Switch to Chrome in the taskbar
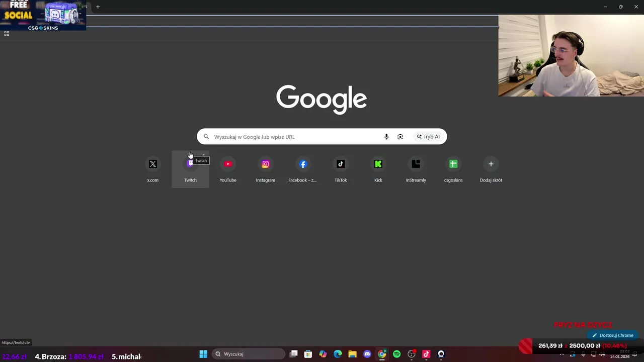644x362 pixels. click(x=382, y=354)
